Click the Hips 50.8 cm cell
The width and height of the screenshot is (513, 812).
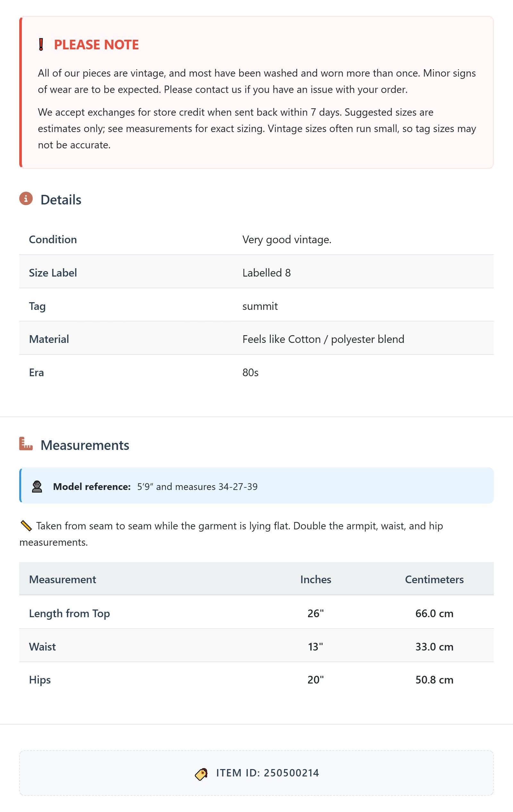(434, 679)
